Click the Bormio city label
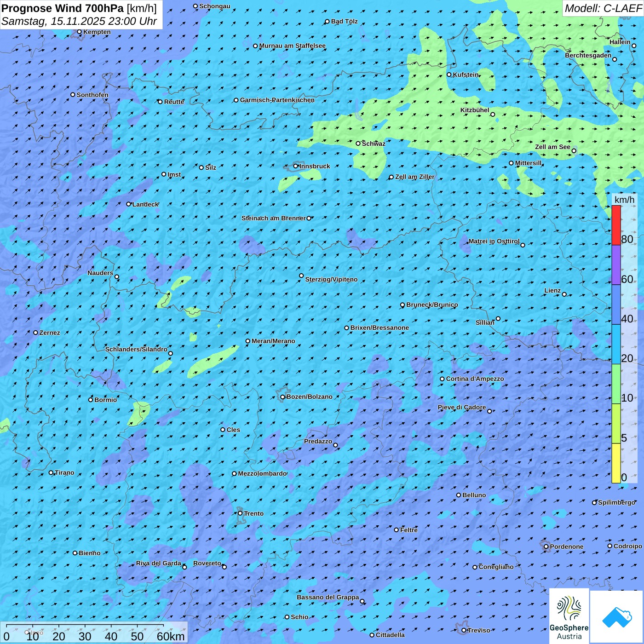Viewport: 644px width, 644px height. (x=106, y=400)
